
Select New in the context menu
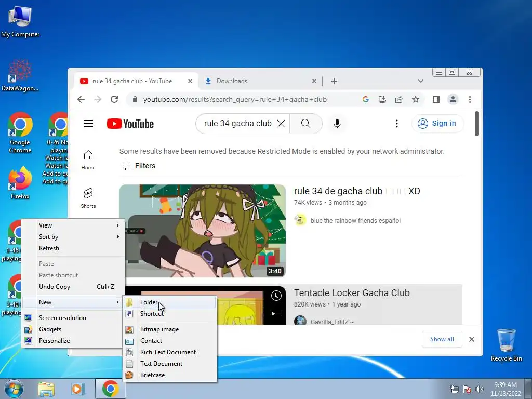pyautogui.click(x=73, y=302)
